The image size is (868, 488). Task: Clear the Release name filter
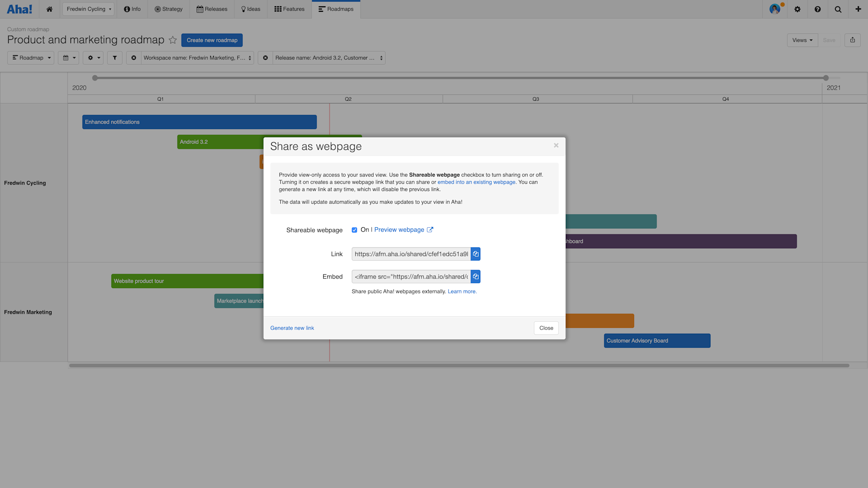(265, 58)
